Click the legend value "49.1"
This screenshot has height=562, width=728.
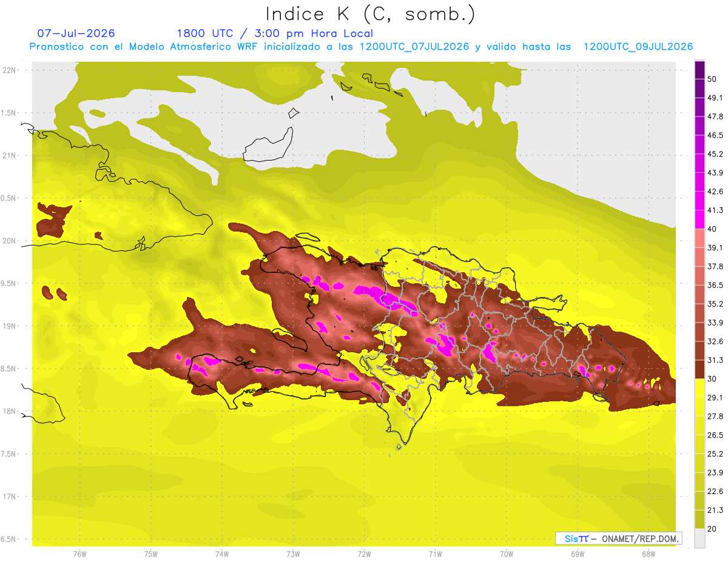[715, 98]
